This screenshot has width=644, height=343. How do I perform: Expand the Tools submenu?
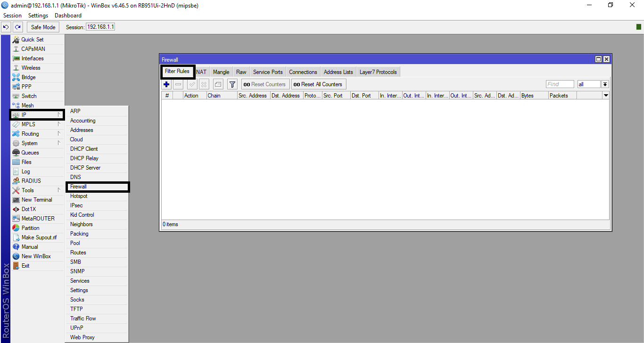pyautogui.click(x=59, y=190)
